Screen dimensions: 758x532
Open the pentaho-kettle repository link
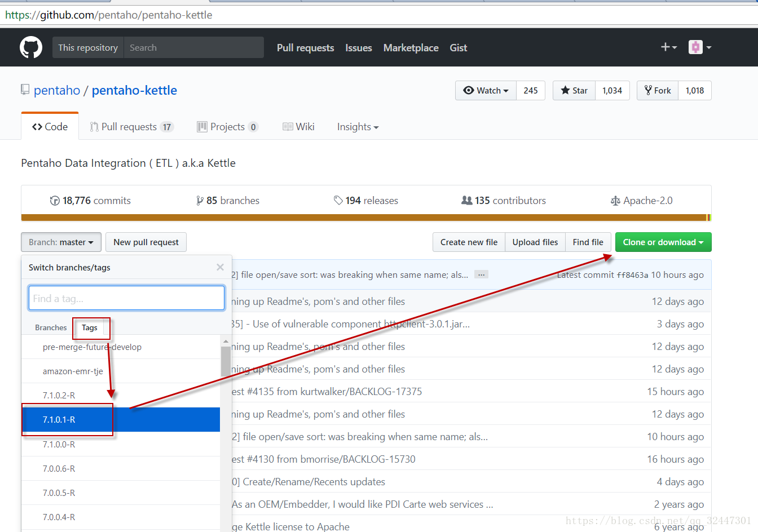(x=134, y=90)
